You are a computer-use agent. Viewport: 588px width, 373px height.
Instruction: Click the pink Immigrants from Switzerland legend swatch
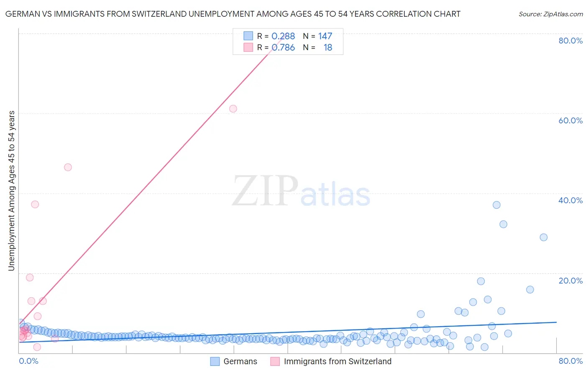(275, 361)
